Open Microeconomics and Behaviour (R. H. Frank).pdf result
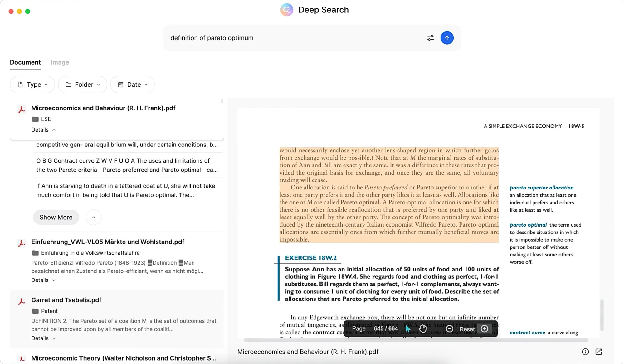 [103, 108]
